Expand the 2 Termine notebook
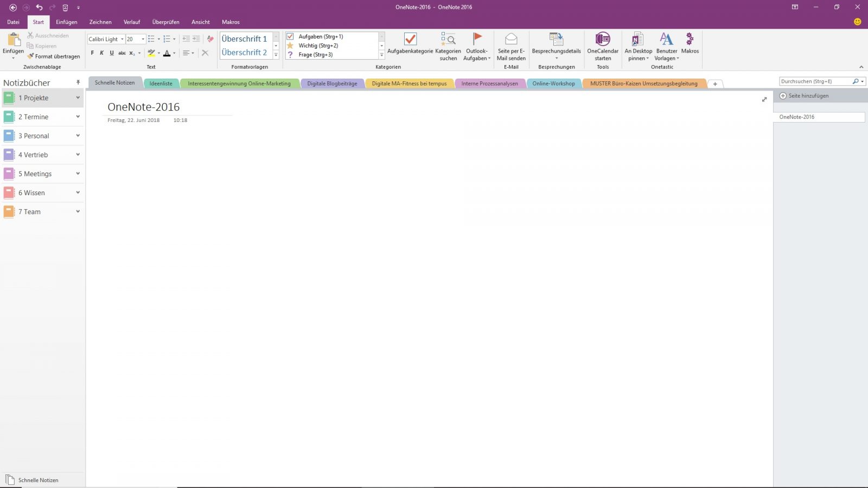 [x=78, y=117]
